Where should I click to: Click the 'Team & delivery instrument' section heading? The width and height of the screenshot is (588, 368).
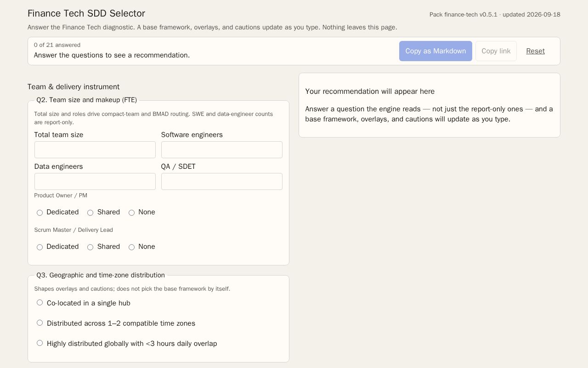point(73,87)
